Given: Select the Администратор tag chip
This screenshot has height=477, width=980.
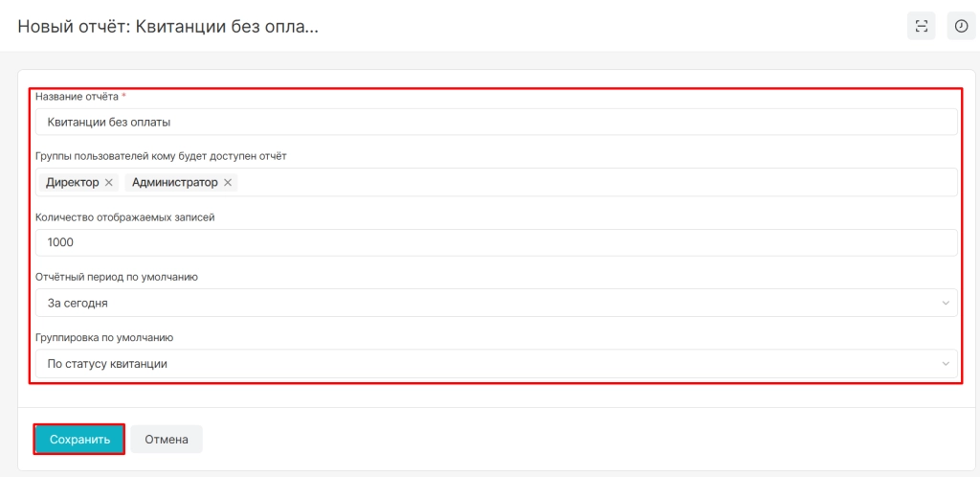Looking at the screenshot, I should tap(181, 183).
